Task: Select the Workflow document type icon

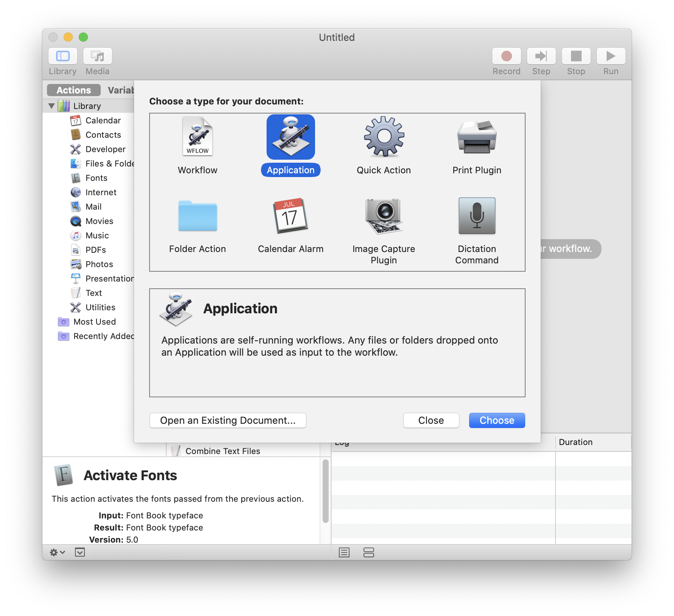Action: (x=197, y=137)
